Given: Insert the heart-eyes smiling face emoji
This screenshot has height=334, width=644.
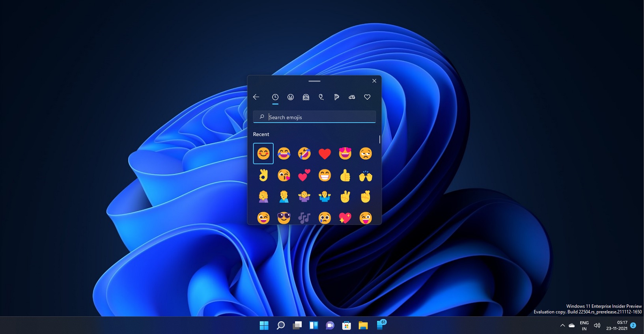Looking at the screenshot, I should (x=345, y=153).
